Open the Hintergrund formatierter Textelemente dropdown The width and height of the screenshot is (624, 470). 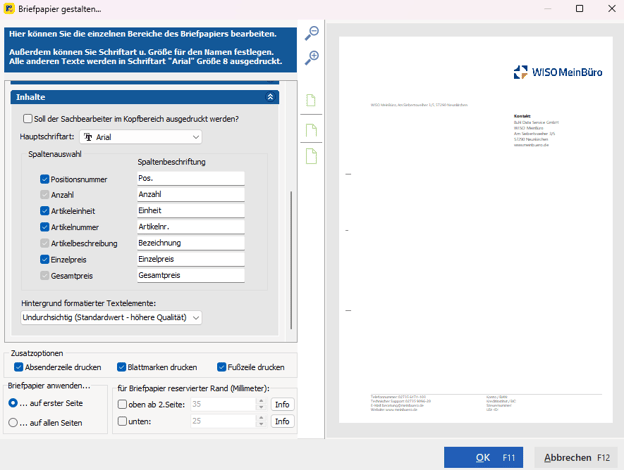tap(111, 318)
